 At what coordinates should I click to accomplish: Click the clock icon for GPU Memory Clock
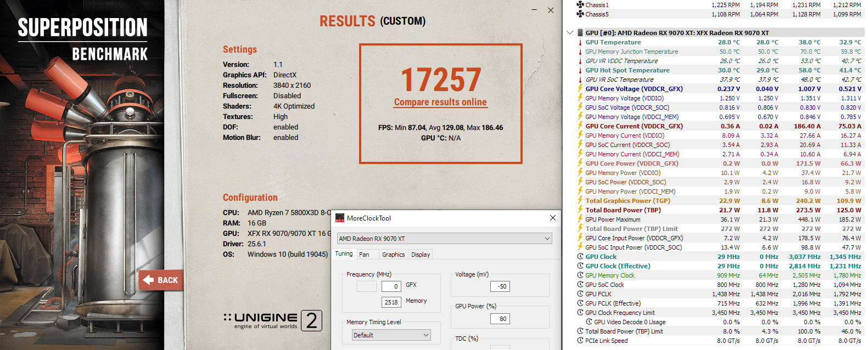[x=580, y=275]
